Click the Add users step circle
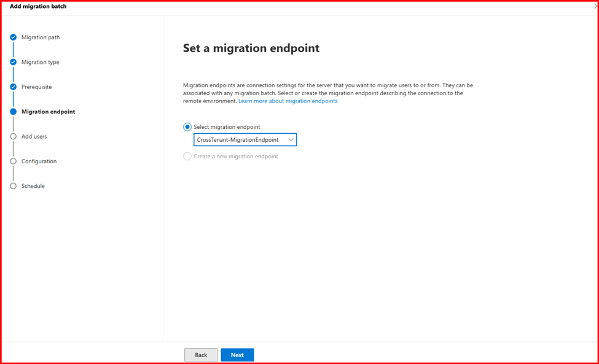Image resolution: width=599 pixels, height=364 pixels. click(13, 136)
